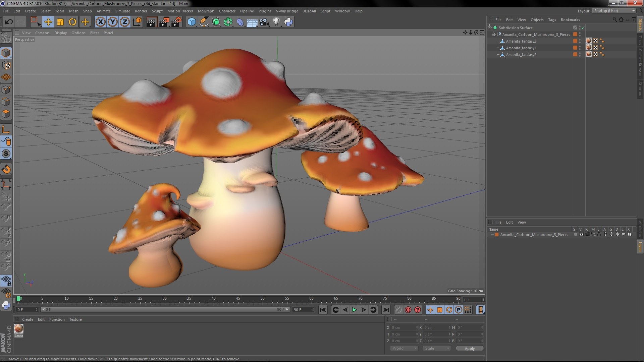Click the Apply button
644x362 pixels.
tap(470, 349)
